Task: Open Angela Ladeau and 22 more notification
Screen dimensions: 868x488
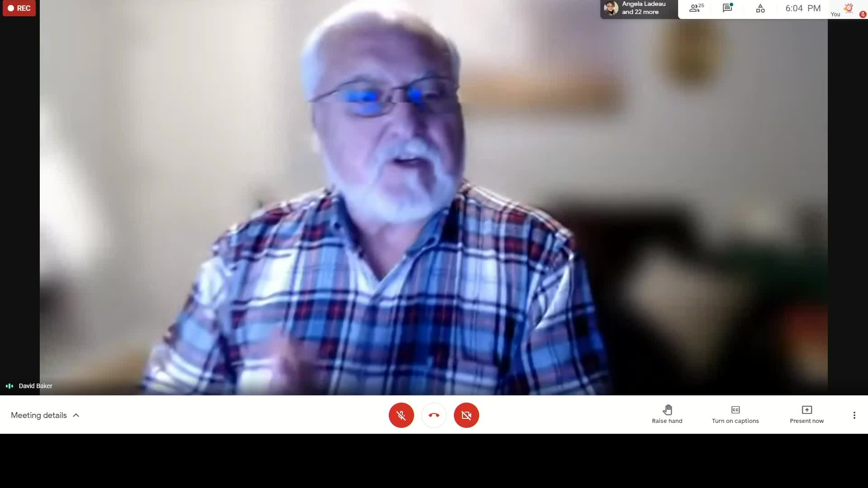Action: pos(639,8)
